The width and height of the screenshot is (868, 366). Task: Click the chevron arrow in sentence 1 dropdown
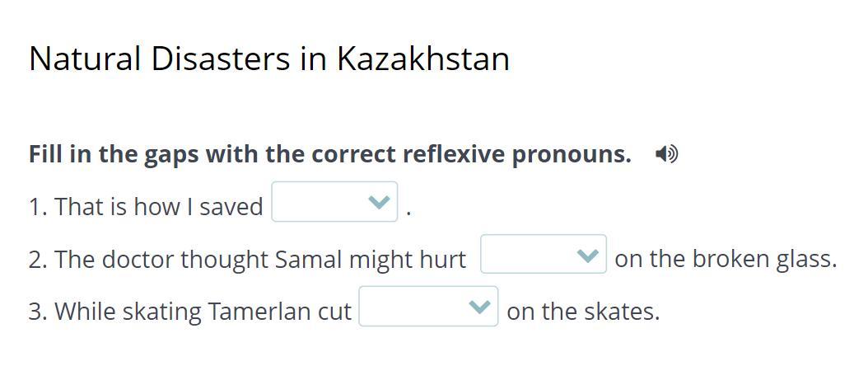click(379, 203)
